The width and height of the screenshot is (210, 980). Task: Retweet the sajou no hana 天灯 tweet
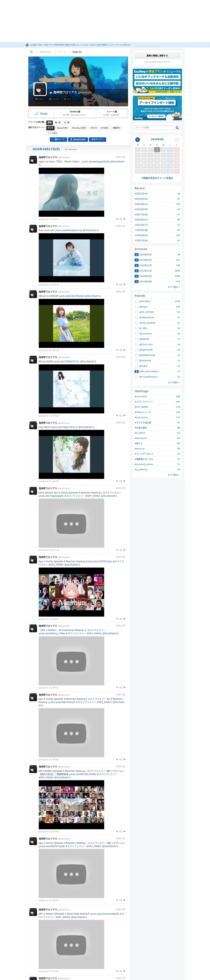[x=121, y=219]
